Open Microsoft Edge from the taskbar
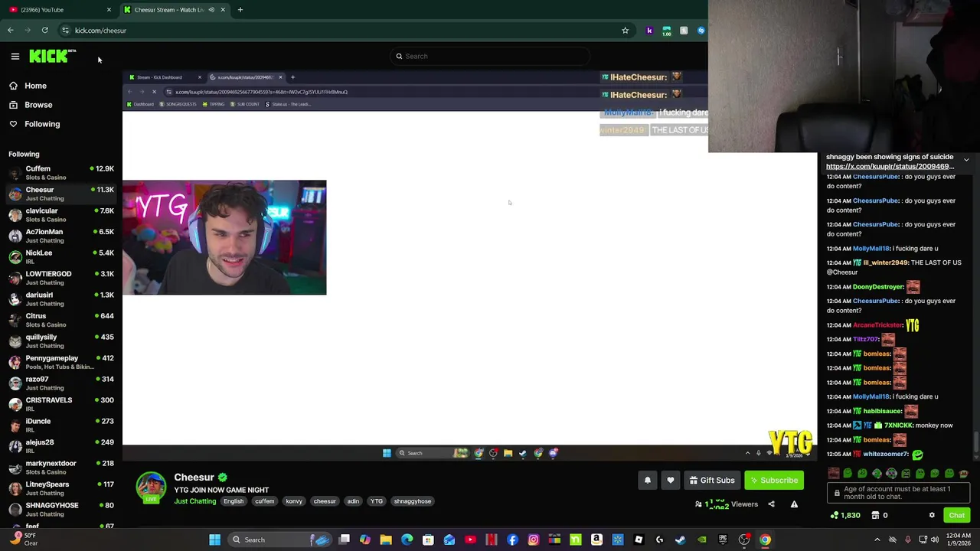This screenshot has height=551, width=980. [x=407, y=540]
